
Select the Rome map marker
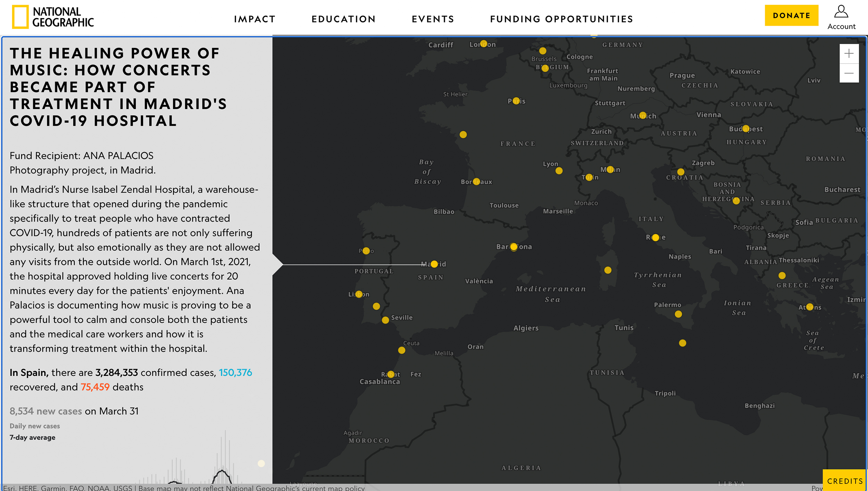pos(655,238)
